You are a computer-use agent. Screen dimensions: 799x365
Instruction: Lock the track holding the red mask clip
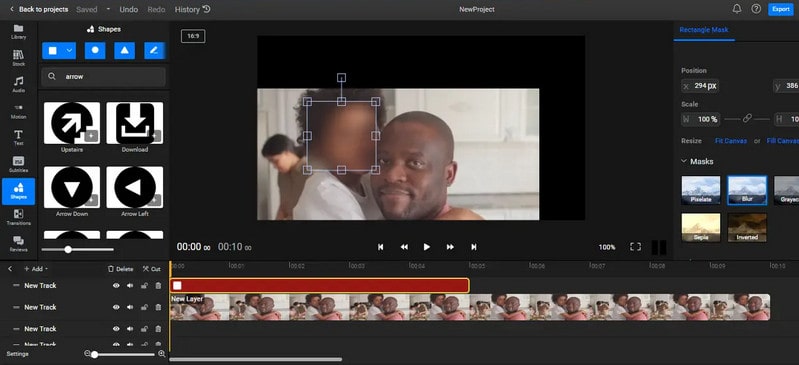pyautogui.click(x=144, y=285)
